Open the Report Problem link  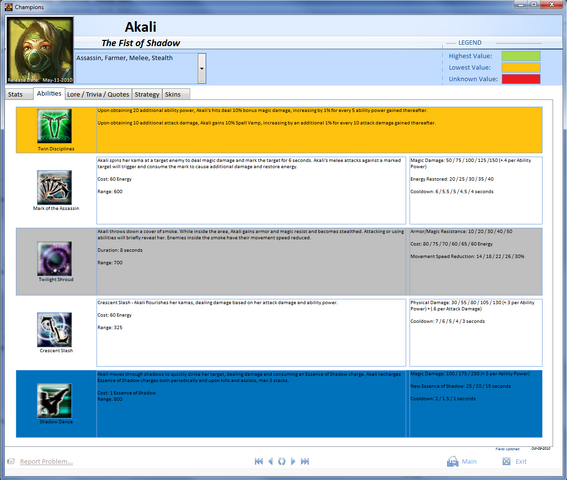click(x=46, y=462)
